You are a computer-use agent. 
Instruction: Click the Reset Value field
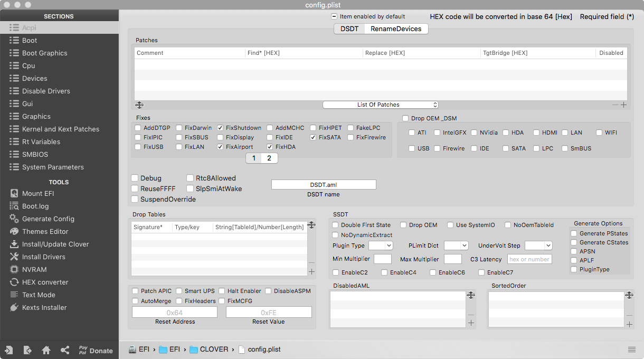(x=269, y=313)
